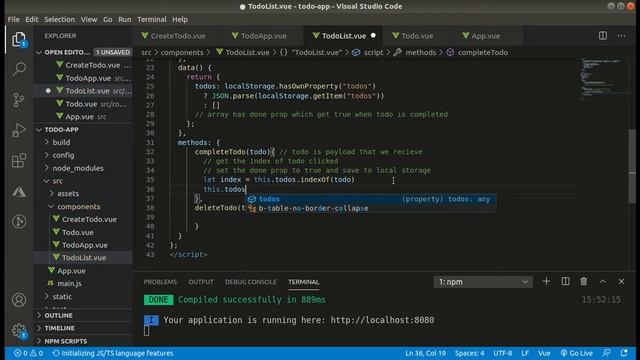Change the UTF-8 encoding setting
This screenshot has width=640, height=360.
point(502,353)
